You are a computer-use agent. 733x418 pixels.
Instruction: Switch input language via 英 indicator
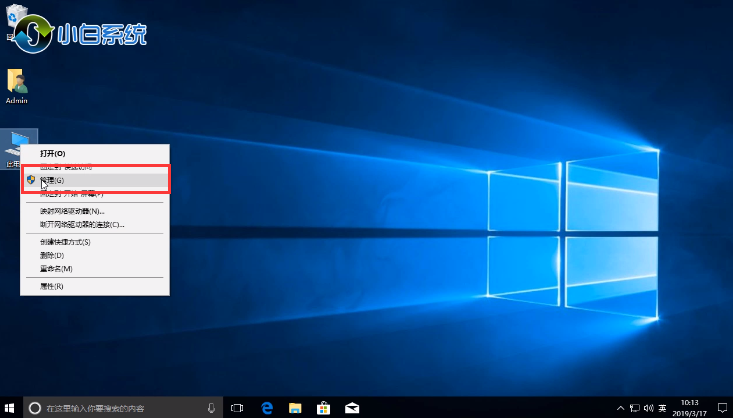tap(662, 408)
